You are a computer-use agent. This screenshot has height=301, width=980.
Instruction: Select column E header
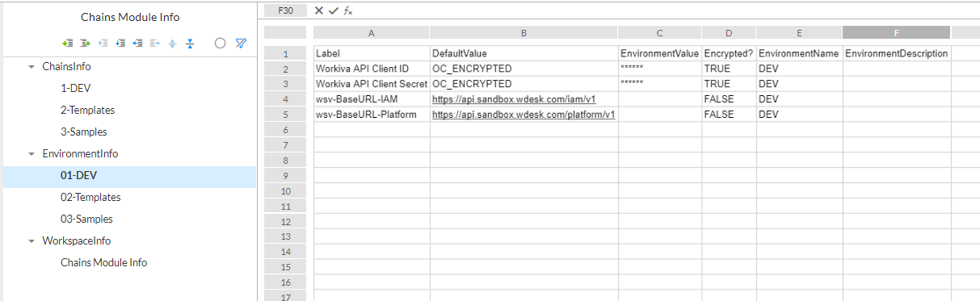[799, 33]
